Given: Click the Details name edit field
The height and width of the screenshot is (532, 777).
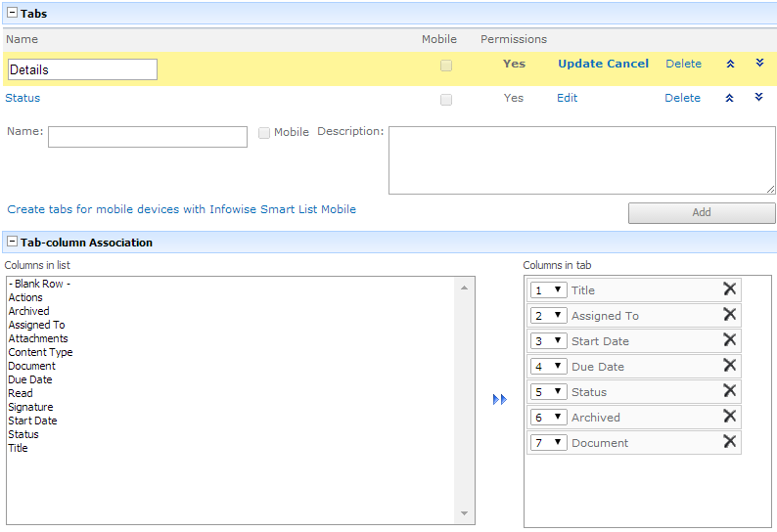Looking at the screenshot, I should point(83,69).
